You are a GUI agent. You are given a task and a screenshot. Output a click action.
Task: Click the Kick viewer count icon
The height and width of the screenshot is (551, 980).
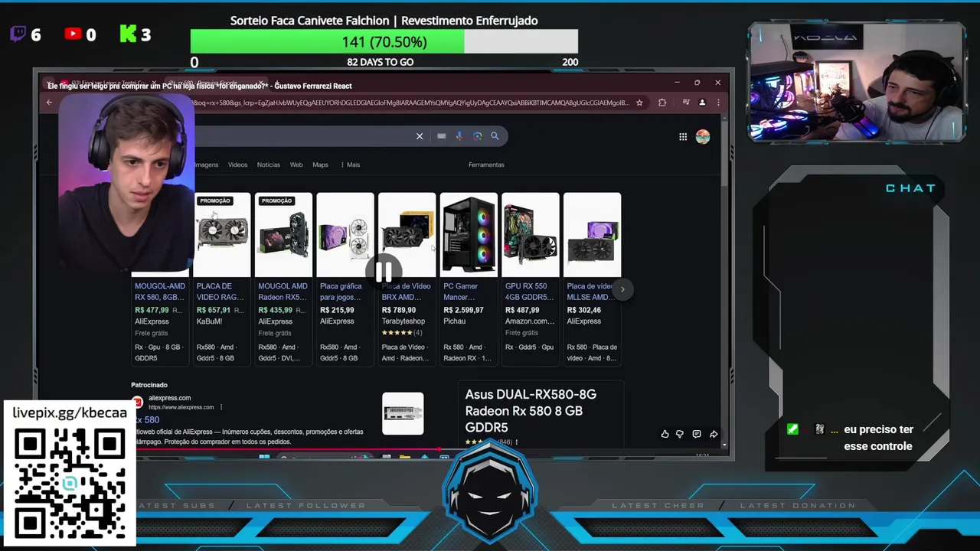pos(128,34)
